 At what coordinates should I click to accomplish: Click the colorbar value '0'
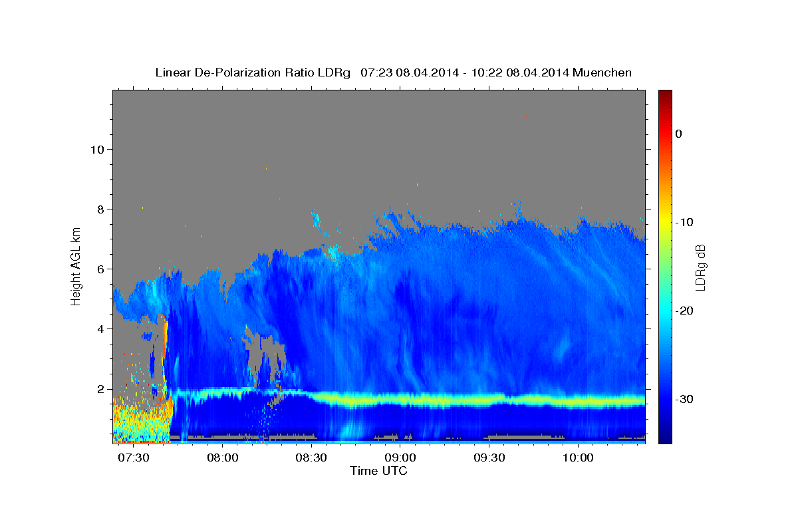pyautogui.click(x=679, y=134)
